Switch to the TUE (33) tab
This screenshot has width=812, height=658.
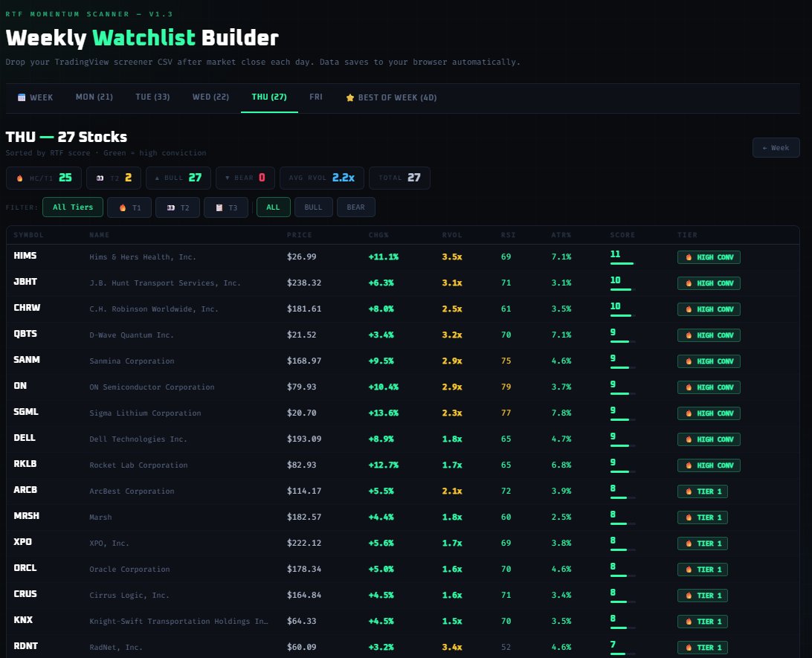(152, 97)
